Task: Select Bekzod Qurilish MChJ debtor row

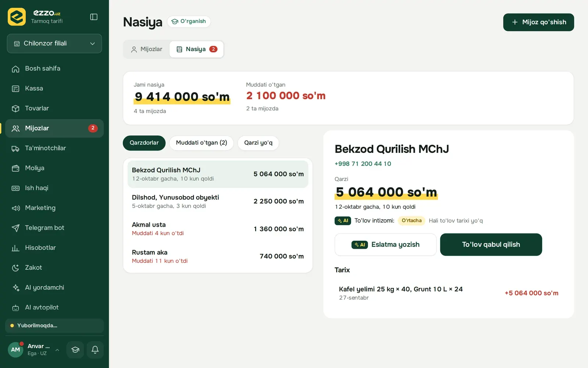Action: [218, 174]
